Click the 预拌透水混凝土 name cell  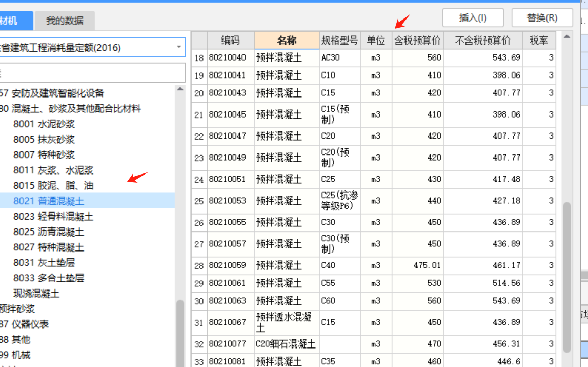(287, 323)
